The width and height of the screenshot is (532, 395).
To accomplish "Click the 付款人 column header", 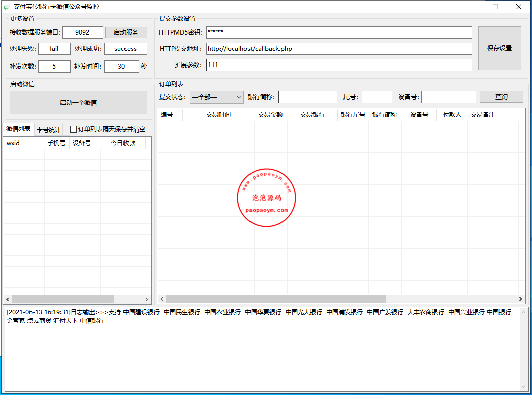I will point(452,114).
